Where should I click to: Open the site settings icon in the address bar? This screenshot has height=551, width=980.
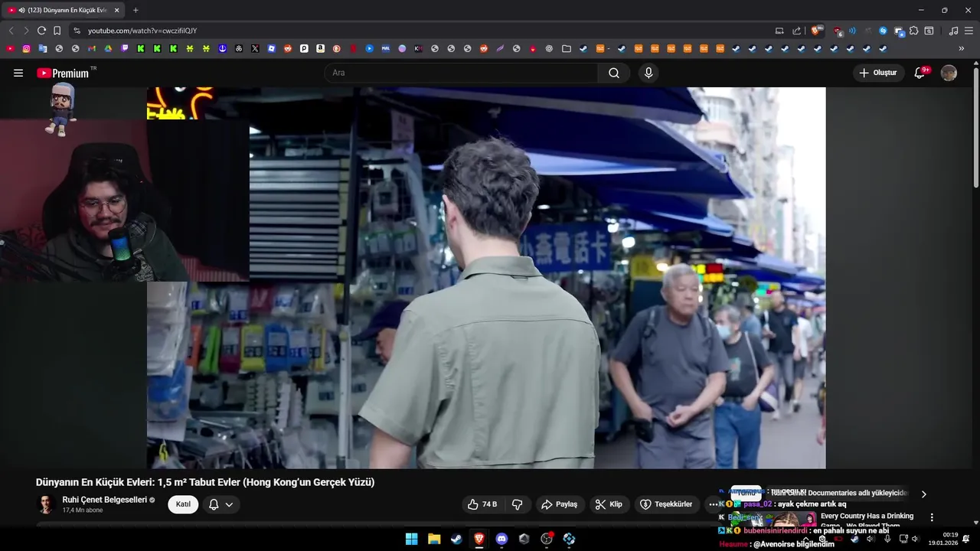coord(77,31)
